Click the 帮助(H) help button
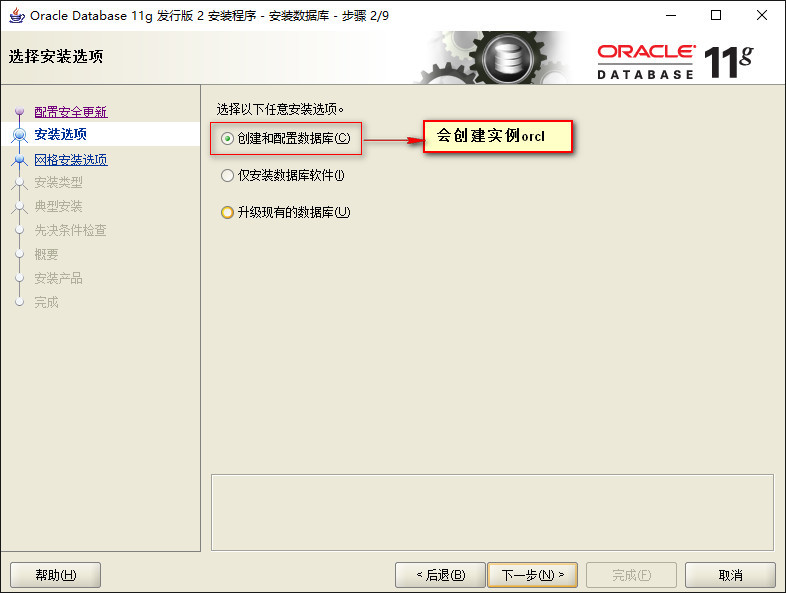The image size is (786, 593). pos(56,574)
